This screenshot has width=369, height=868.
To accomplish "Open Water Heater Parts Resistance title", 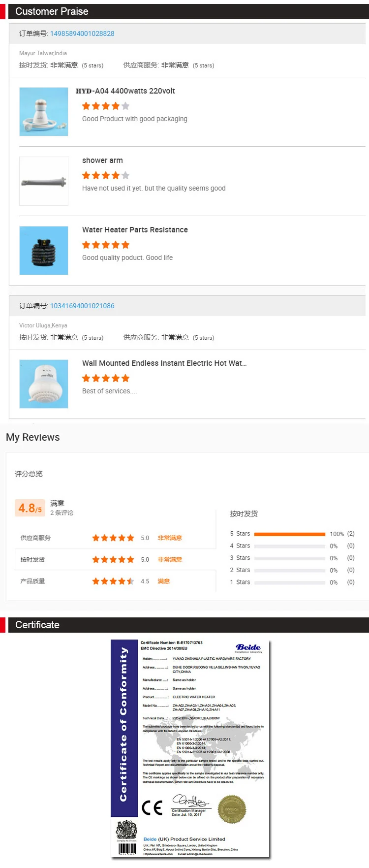I will click(x=135, y=230).
